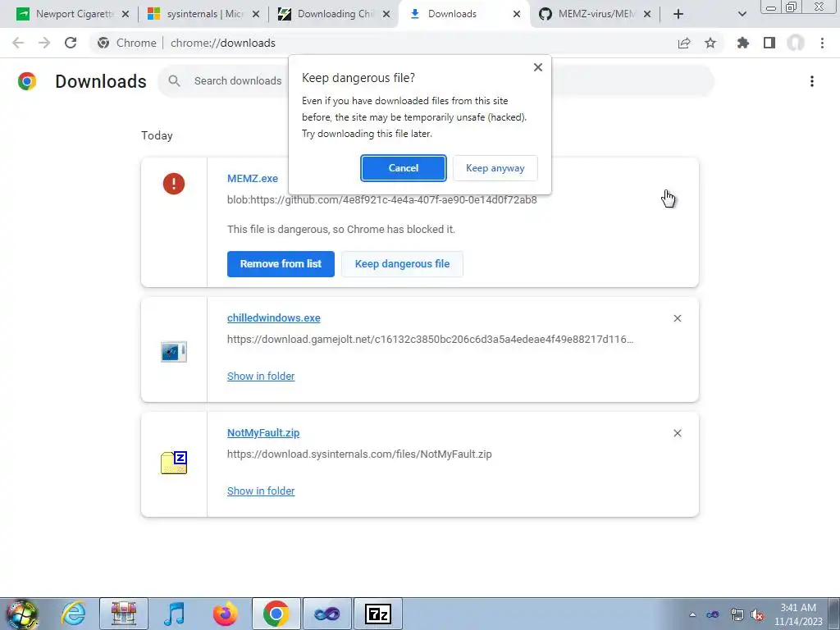Close the Newport Cigarettes tab
The height and width of the screenshot is (630, 840).
[126, 15]
